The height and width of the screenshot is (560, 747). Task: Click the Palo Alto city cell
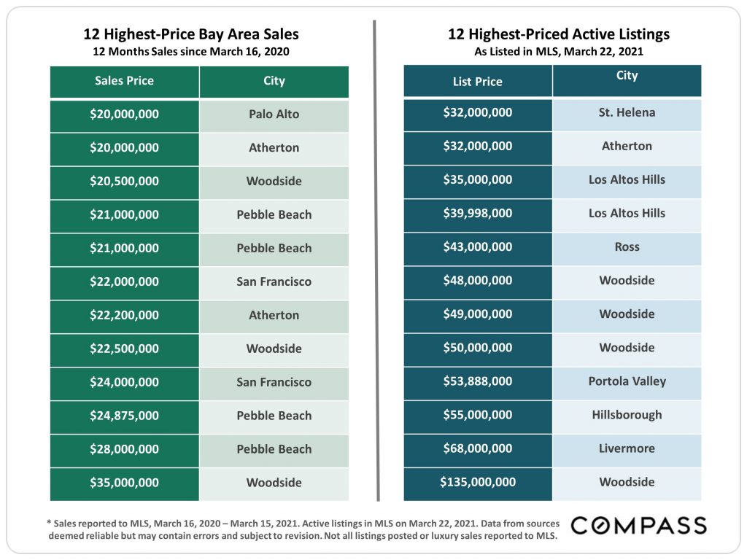coord(274,116)
